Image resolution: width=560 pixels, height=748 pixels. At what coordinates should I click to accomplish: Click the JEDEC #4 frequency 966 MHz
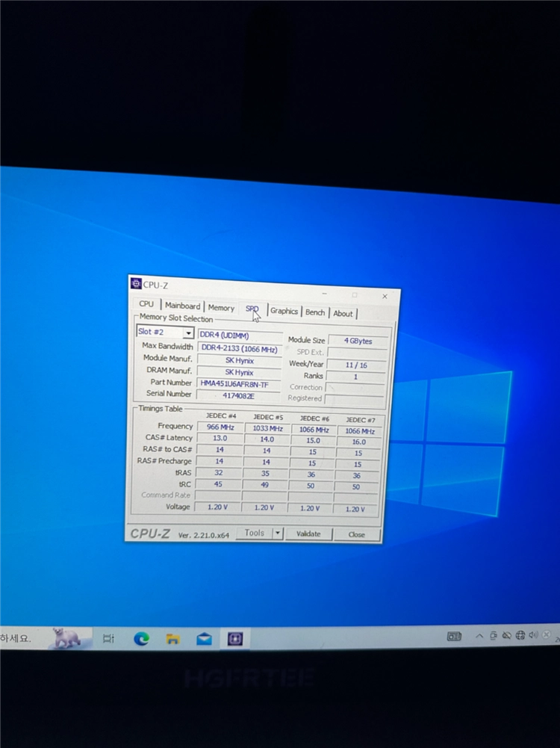coord(220,427)
